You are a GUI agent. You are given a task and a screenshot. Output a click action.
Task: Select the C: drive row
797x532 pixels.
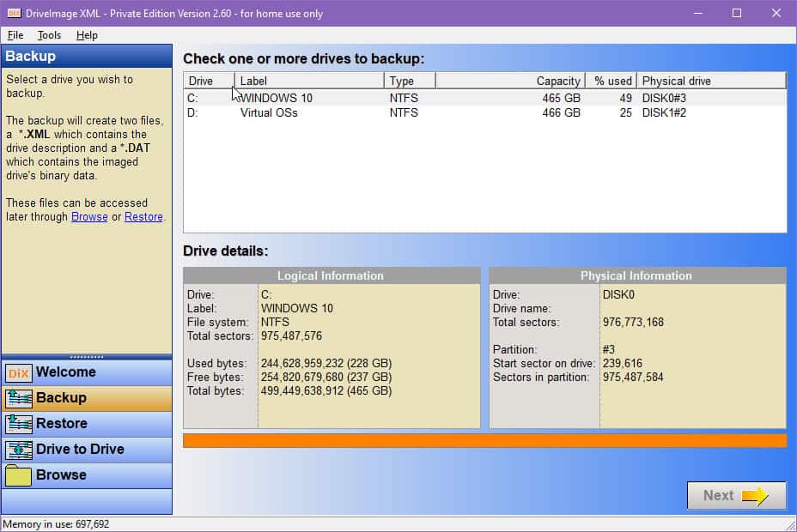click(485, 98)
